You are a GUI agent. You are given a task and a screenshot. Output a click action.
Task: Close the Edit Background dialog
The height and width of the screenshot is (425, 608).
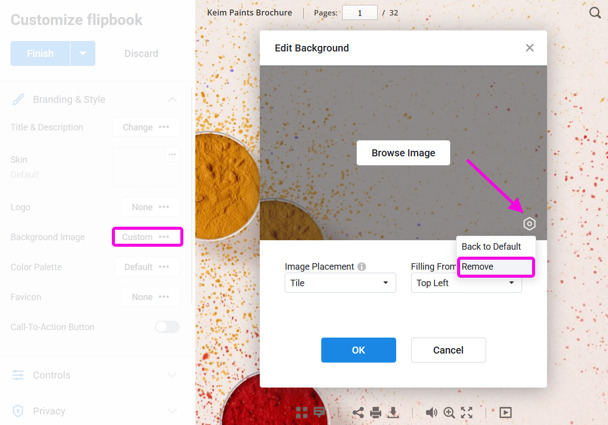click(x=530, y=48)
